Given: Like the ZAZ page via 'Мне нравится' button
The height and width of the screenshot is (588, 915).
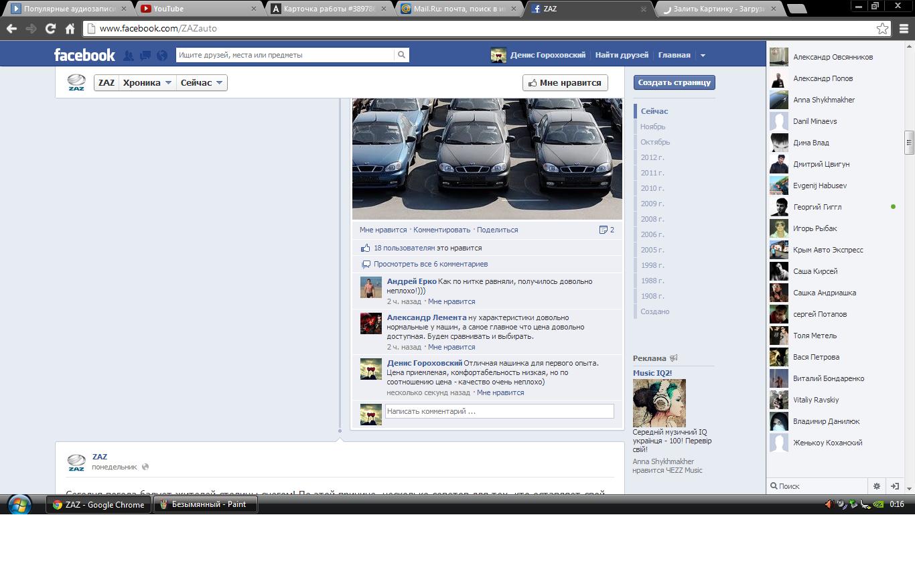Looking at the screenshot, I should [x=565, y=82].
